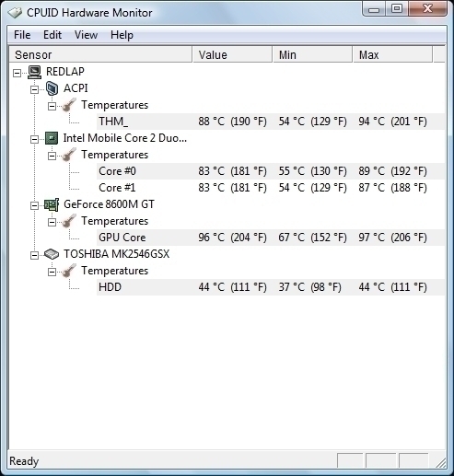
Task: Click the GeForce 8600M GT graphics card icon
Action: [x=52, y=204]
